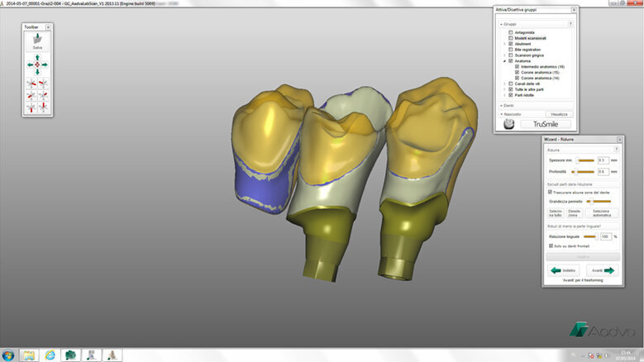Click the left arrow pan view icon
The height and width of the screenshot is (362, 644).
30,64
